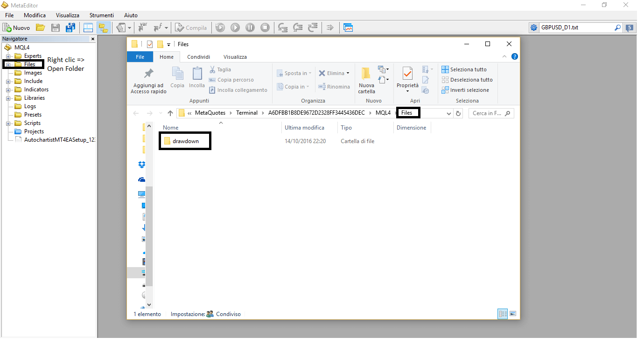Expand the Indicators folder in Navigator
The image size is (644, 344).
coord(8,90)
